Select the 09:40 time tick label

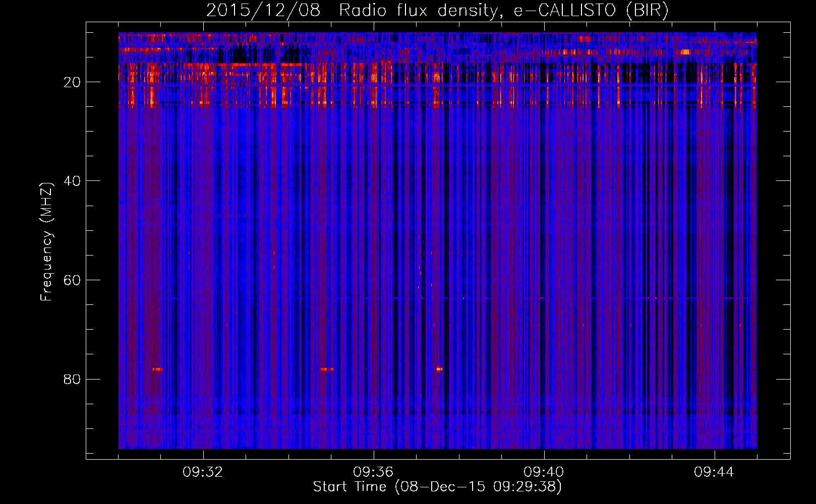point(544,472)
